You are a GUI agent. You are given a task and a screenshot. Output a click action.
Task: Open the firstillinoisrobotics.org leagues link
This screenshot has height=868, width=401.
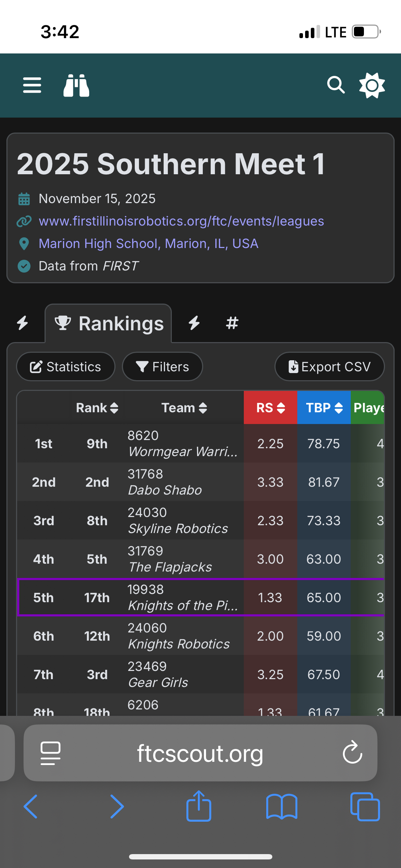(x=181, y=221)
